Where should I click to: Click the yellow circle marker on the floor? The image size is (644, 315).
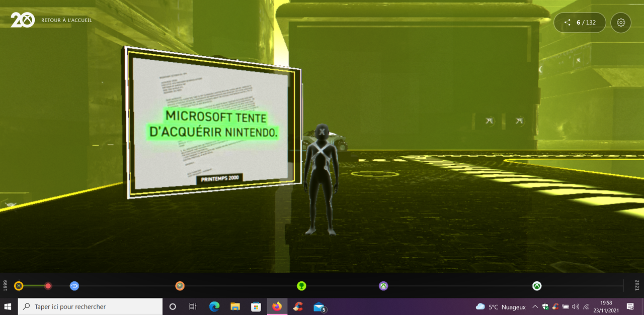[374, 174]
